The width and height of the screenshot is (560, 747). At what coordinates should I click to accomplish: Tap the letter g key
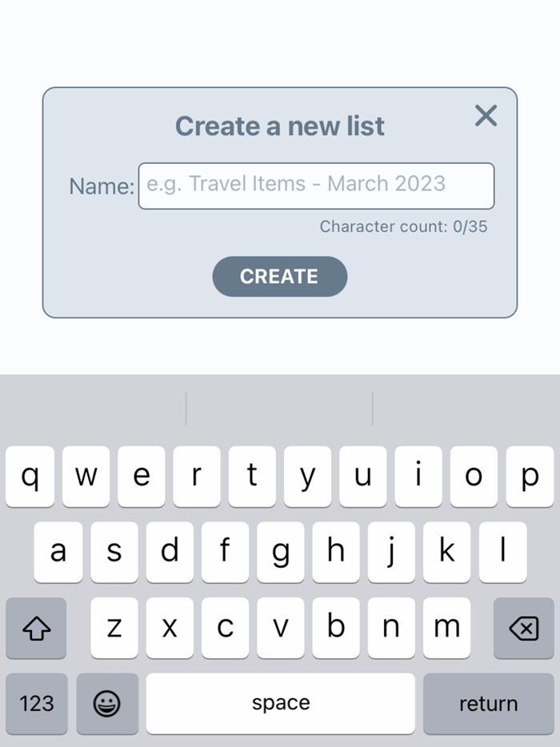point(280,552)
